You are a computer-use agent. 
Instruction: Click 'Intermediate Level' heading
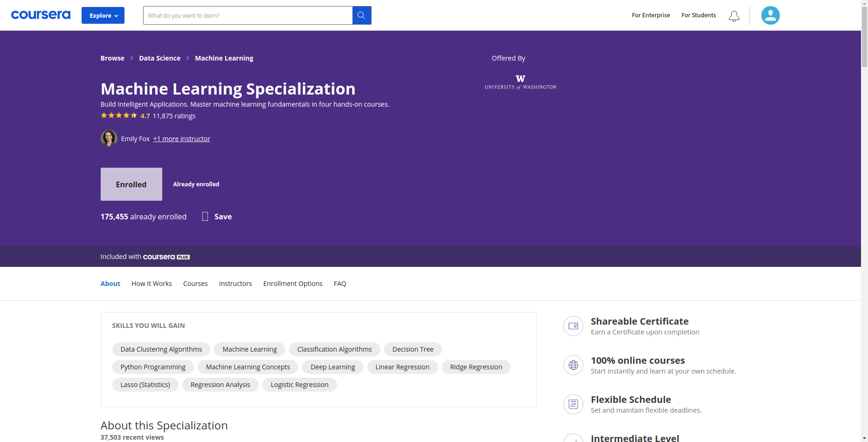pyautogui.click(x=635, y=438)
